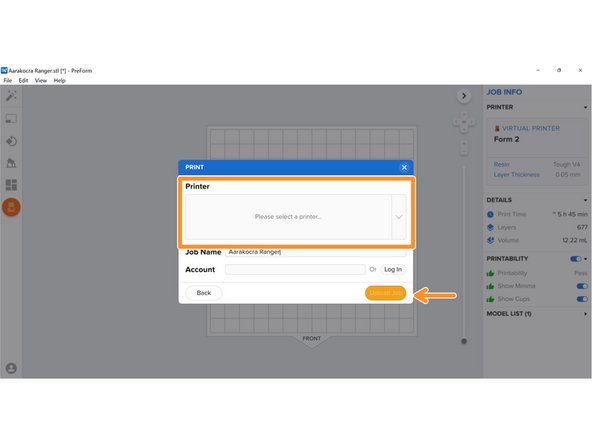Open the View menu

[41, 80]
